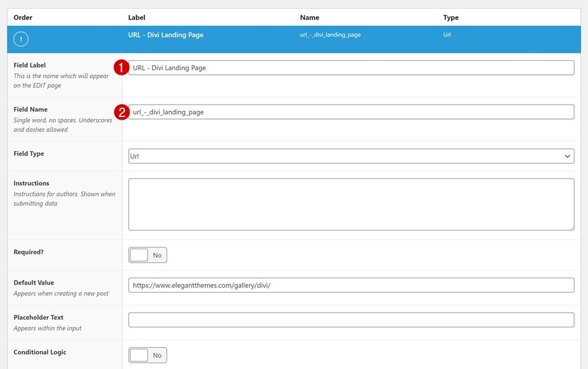Click the url_-_divi_landing_page name in blue row
The height and width of the screenshot is (369, 588).
pos(330,35)
